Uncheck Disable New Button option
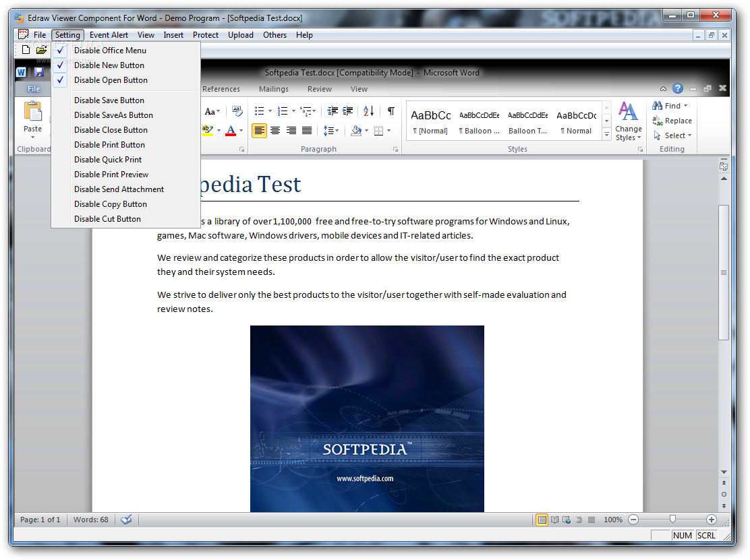 (125, 65)
